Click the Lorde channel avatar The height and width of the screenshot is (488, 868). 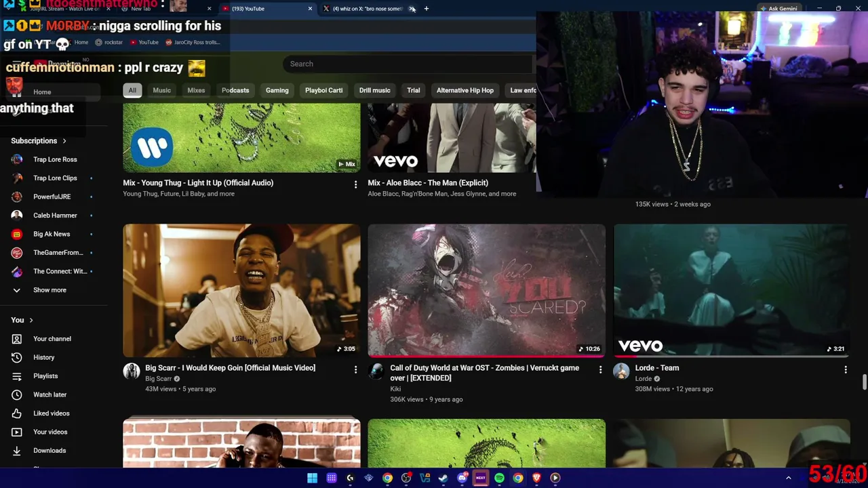621,371
